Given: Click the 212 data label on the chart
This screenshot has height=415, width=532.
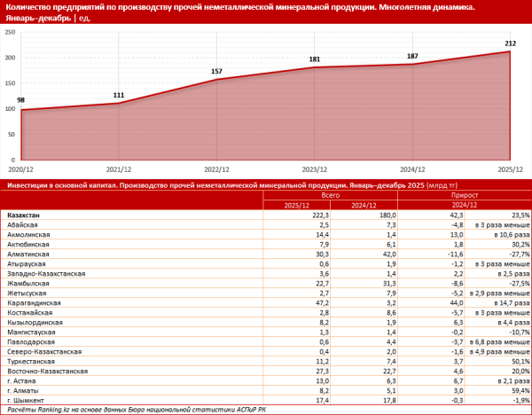Looking at the screenshot, I should tap(511, 43).
